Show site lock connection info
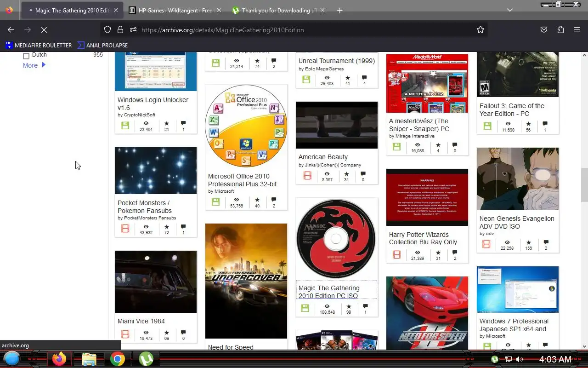Viewport: 588px width, 368px height. point(120,30)
